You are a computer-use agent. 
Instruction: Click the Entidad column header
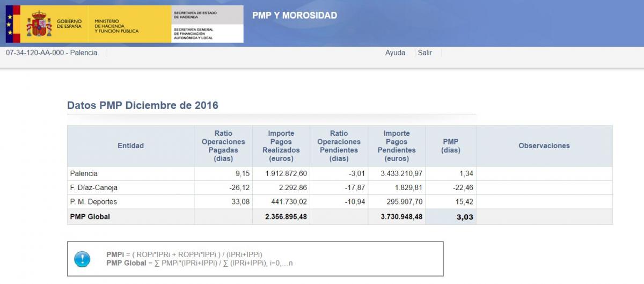(130, 145)
